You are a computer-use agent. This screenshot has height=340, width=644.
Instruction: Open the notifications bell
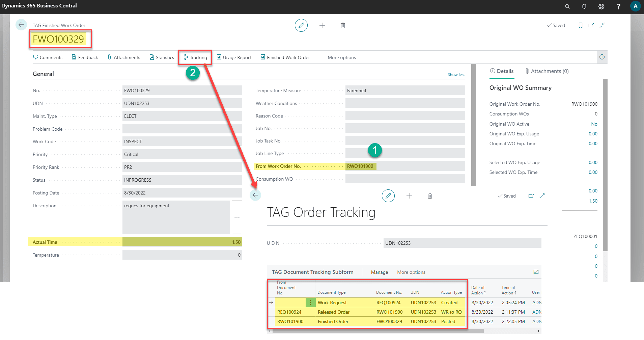(x=584, y=6)
